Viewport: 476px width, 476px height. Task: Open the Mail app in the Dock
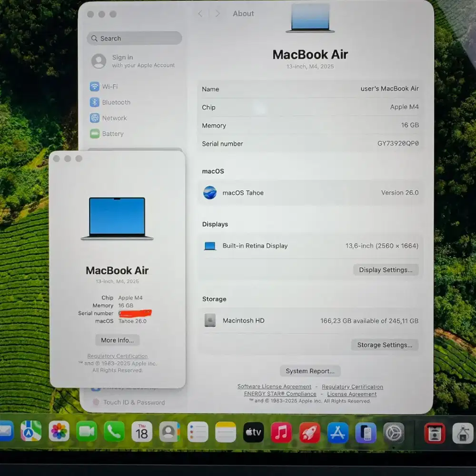[x=6, y=431]
